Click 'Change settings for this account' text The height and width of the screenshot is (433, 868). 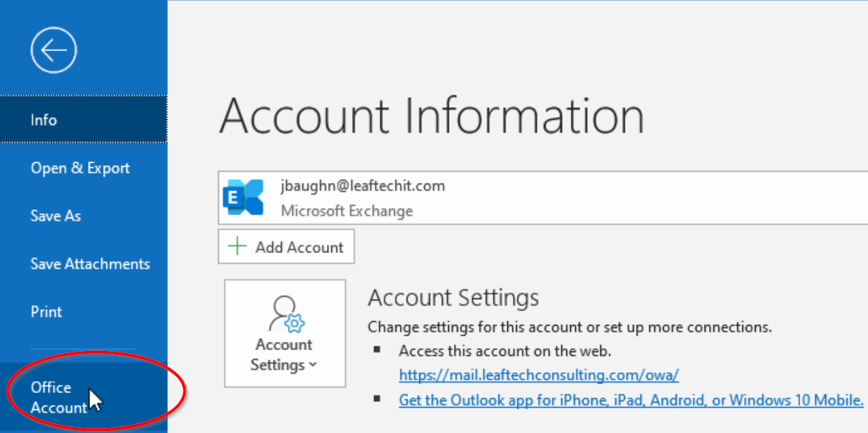point(569,326)
